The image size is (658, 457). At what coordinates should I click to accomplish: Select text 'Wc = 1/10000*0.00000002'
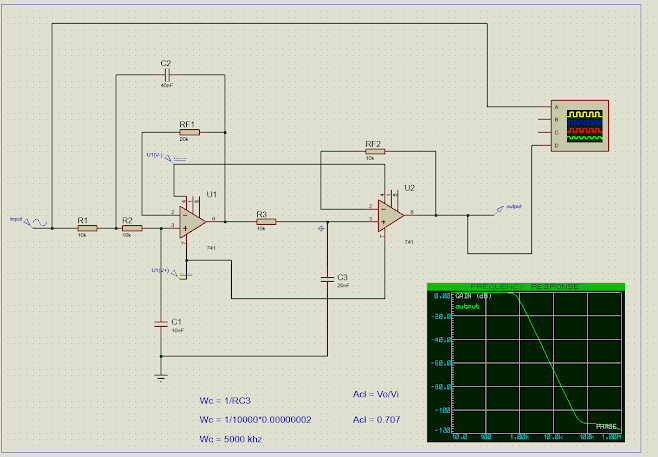255,420
